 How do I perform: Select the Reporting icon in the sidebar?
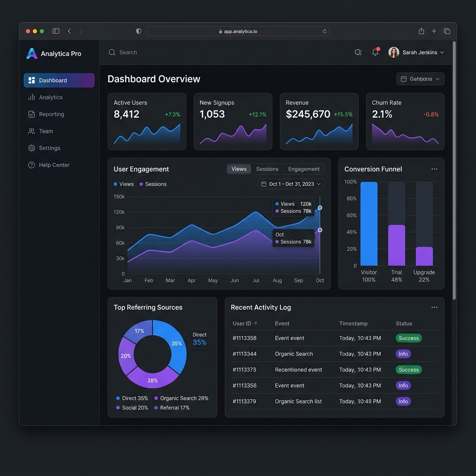click(x=31, y=114)
